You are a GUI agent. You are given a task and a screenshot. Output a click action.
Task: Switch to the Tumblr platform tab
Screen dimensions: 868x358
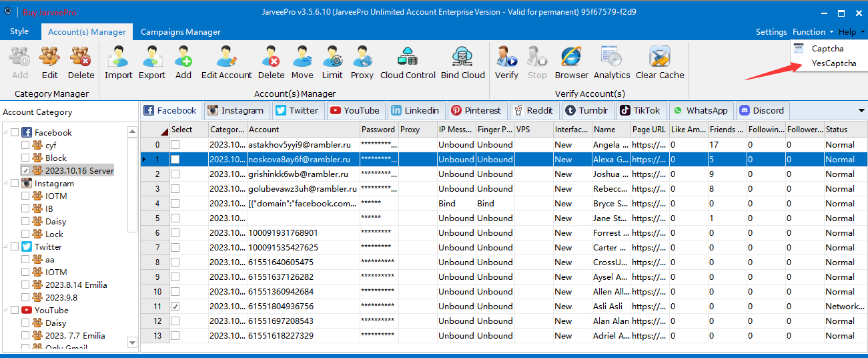tap(588, 110)
